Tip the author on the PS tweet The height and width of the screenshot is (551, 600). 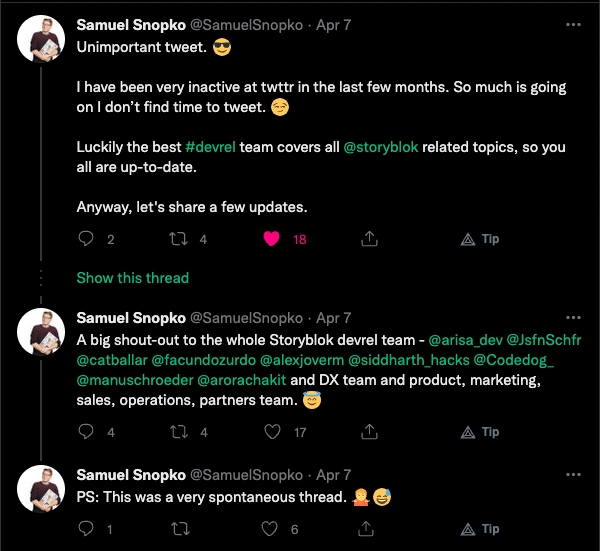480,529
